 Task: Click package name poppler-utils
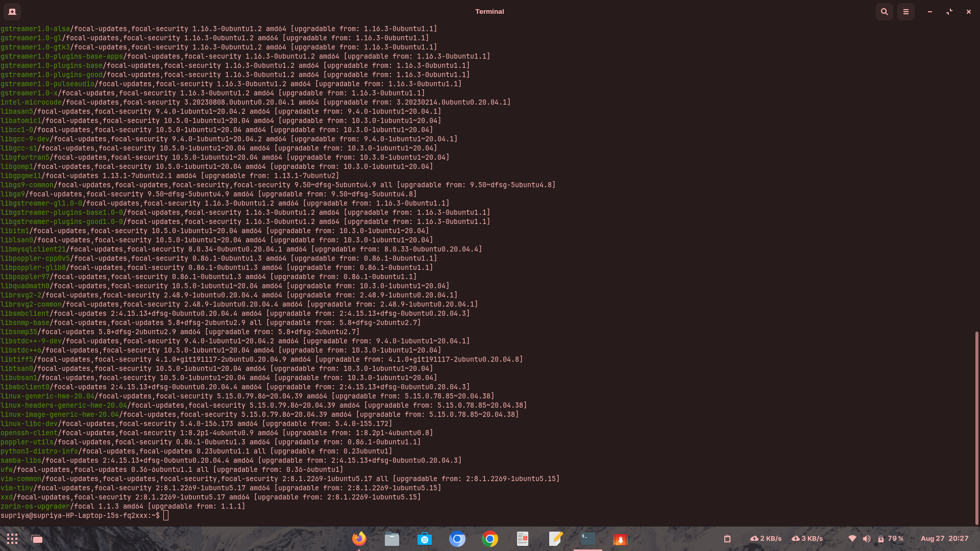(x=27, y=442)
